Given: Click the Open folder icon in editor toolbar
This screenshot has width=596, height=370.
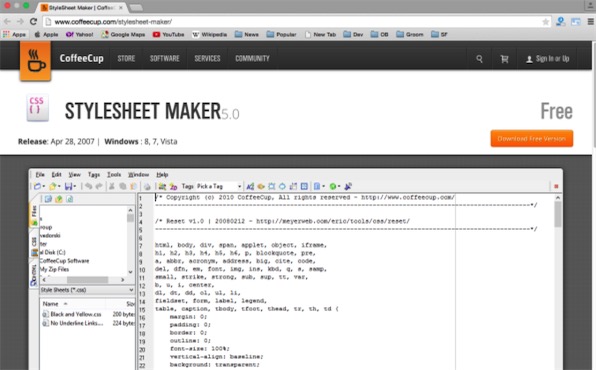Looking at the screenshot, I should coord(52,186).
